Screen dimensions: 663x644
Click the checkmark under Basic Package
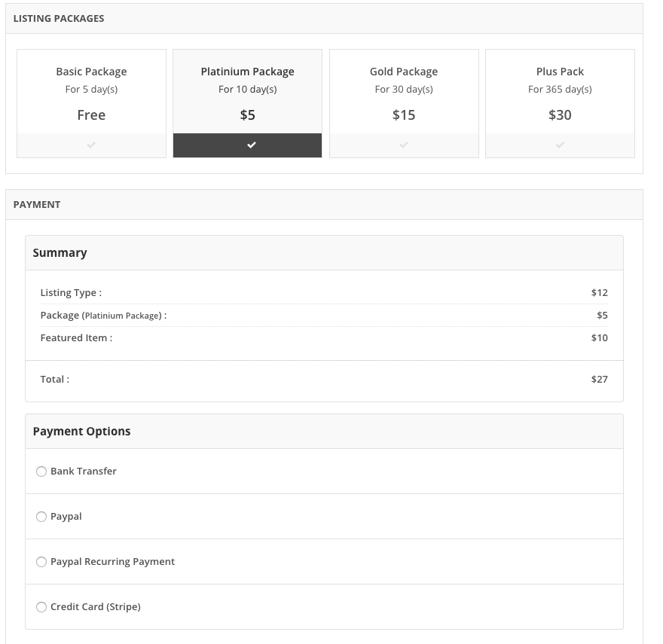pos(91,145)
